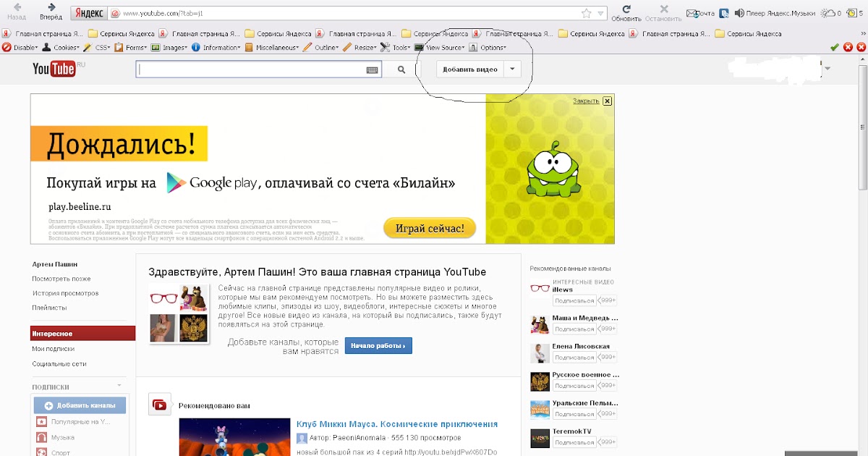
Task: Click Добавить каналы button
Action: (80, 405)
